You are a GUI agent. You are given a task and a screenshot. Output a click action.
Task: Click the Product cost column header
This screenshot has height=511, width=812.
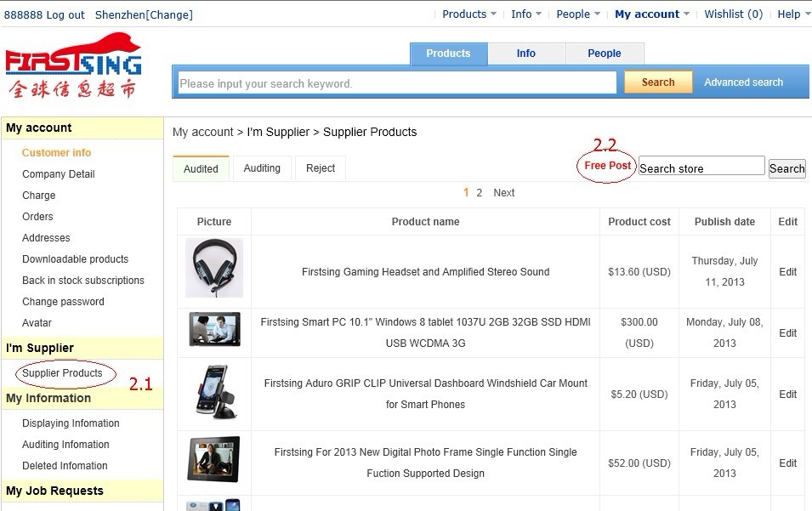(639, 222)
